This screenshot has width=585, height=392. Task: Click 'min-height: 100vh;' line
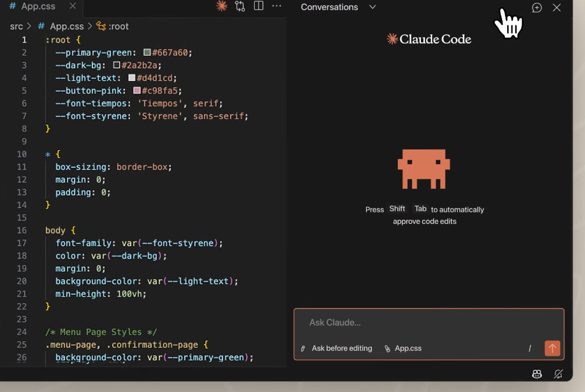(101, 294)
